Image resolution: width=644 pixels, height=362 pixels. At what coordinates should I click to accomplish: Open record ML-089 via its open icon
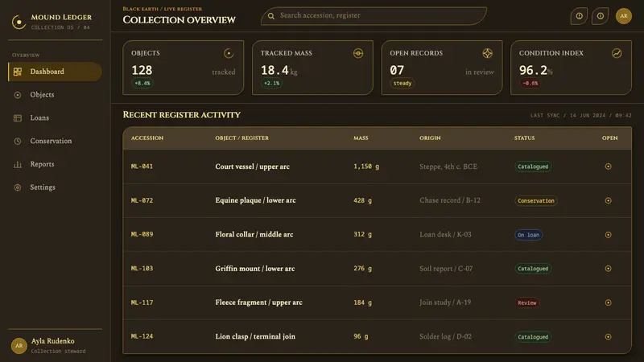(609, 235)
